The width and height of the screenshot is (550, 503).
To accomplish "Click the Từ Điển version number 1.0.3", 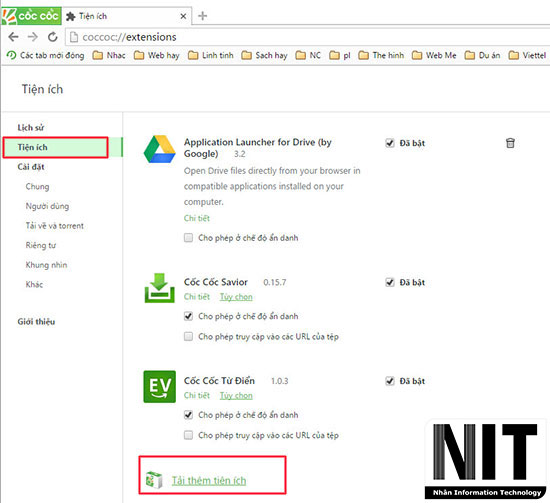I will [x=280, y=381].
